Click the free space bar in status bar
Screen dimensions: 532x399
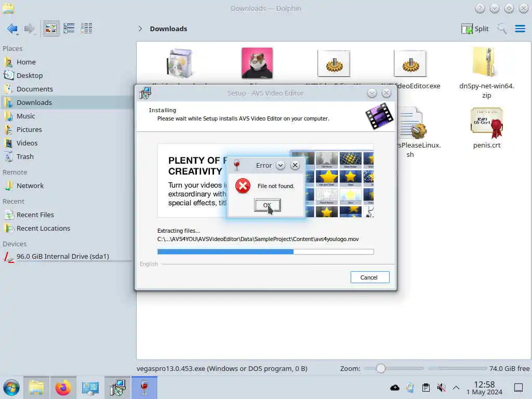point(457,368)
